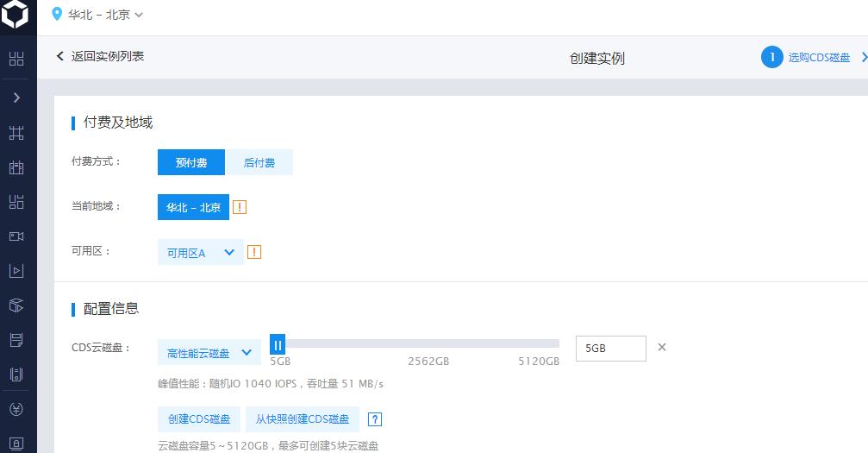
Task: Open the 华北 - 北京 region selector at top
Action: [97, 15]
